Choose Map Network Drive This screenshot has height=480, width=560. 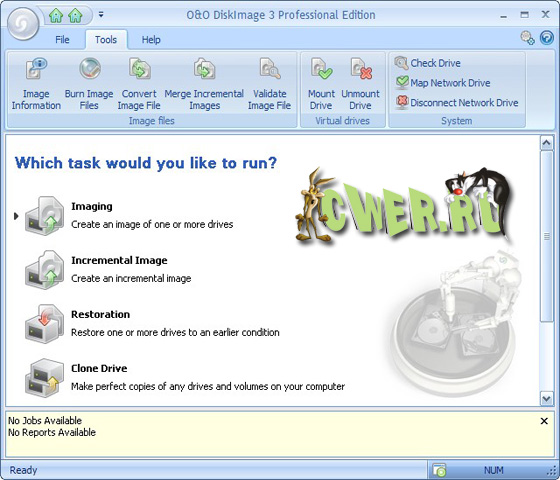443,83
